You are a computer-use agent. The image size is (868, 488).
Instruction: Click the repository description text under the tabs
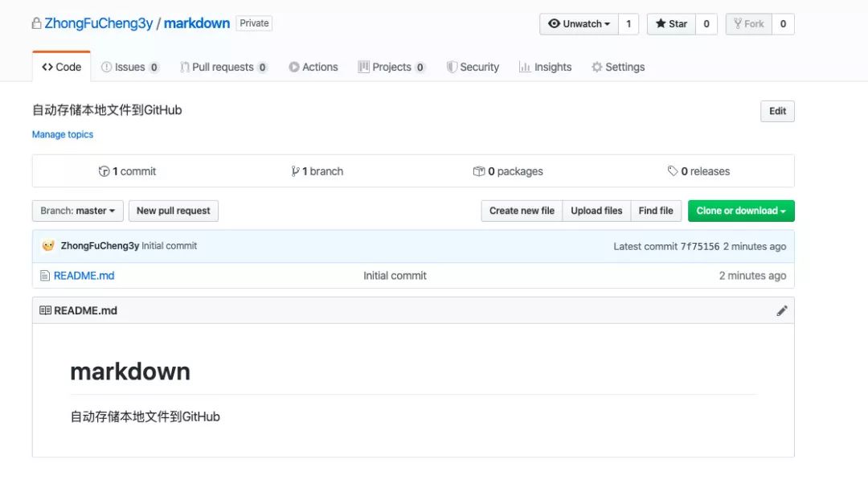click(107, 110)
